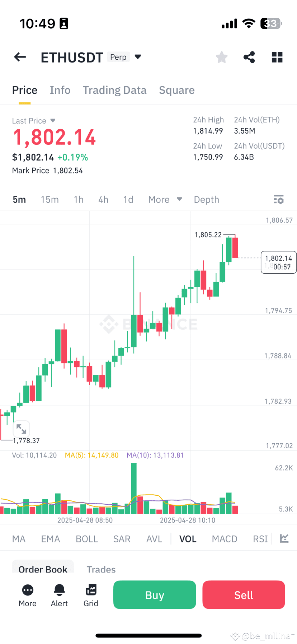Screen dimensions: 297x644
Task: Expand the ETHUSDT Perp pair dropdown
Action: coord(138,57)
